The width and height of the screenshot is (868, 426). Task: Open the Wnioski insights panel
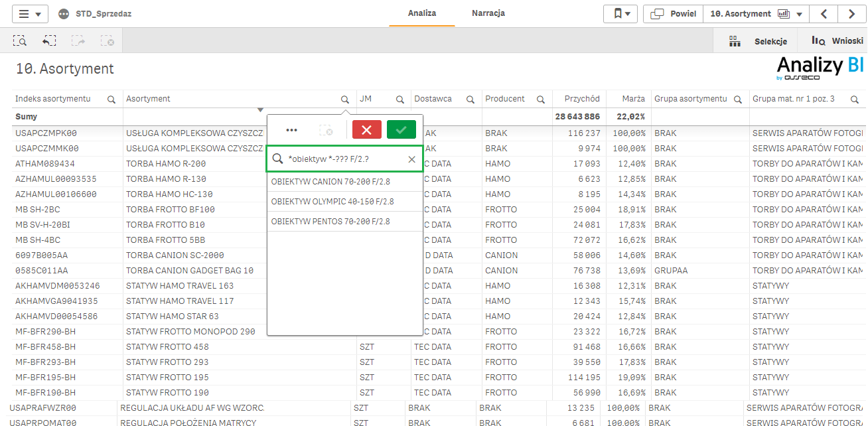837,41
